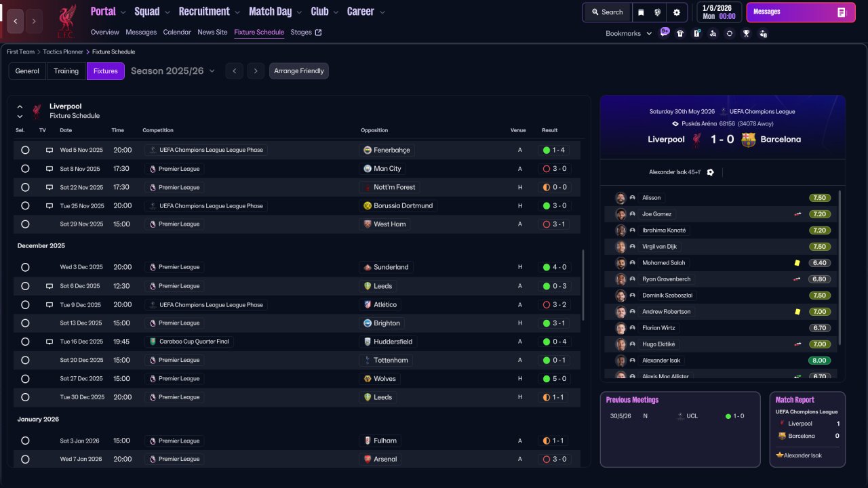Click the goal ball icon next to Alexander Isak 45+1'
The width and height of the screenshot is (868, 488).
pyautogui.click(x=710, y=172)
